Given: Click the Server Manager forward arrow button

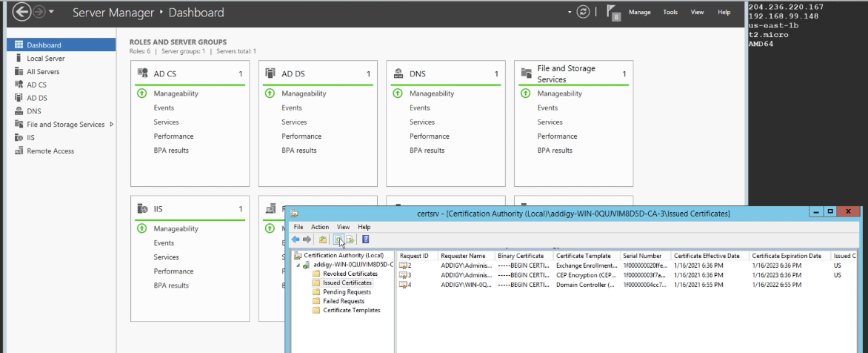Looking at the screenshot, I should coord(39,12).
